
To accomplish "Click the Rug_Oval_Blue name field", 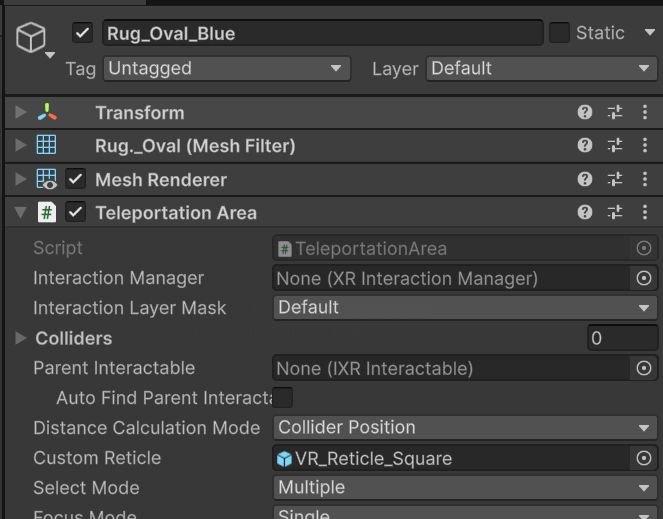I will tap(322, 33).
